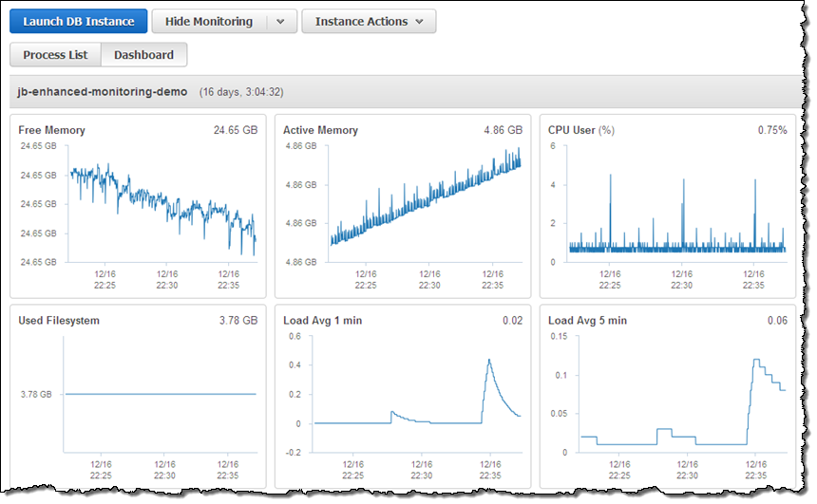Click the 0.75% CPU User value
This screenshot has width=817, height=504.
pos(771,130)
